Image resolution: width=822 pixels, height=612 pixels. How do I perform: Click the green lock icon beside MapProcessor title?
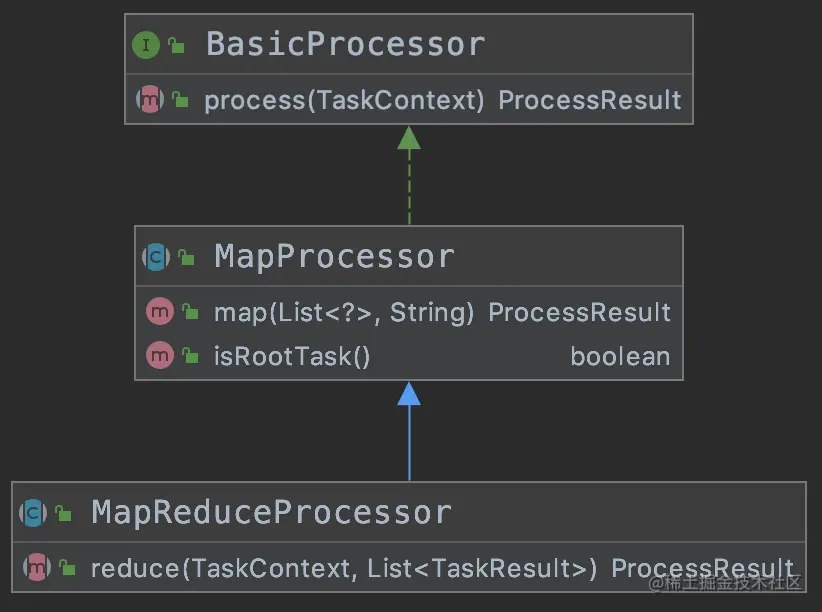pos(186,258)
